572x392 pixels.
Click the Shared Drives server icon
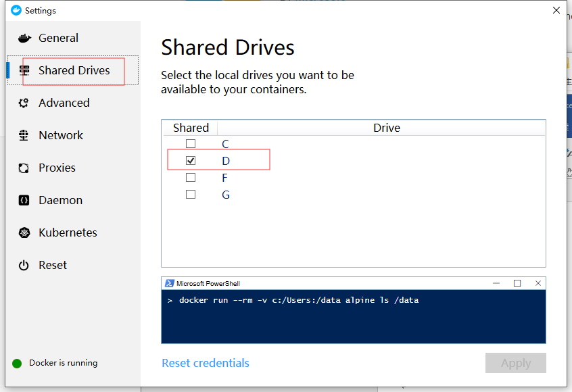(x=24, y=70)
